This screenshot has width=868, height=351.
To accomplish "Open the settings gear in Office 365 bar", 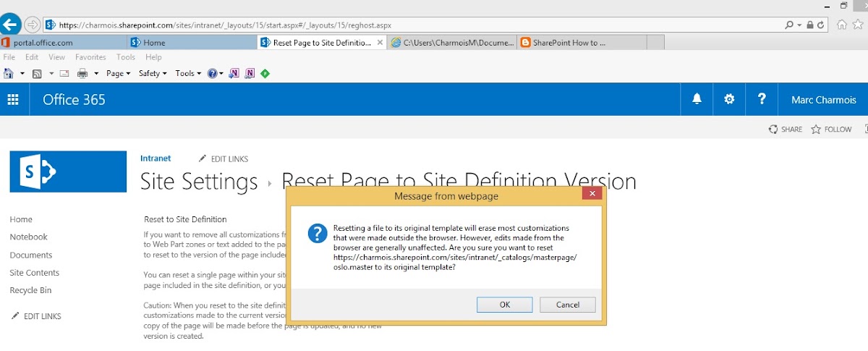I will click(x=729, y=99).
